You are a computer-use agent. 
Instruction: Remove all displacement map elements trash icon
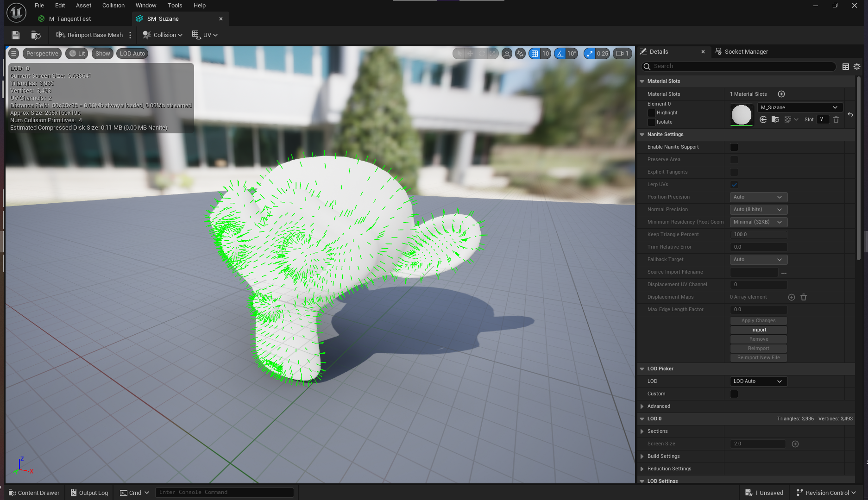(804, 297)
